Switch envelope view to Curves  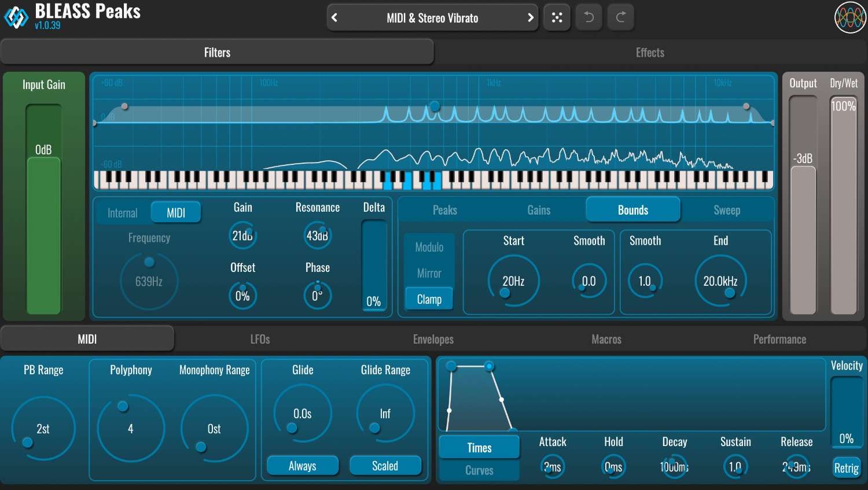[x=479, y=470]
